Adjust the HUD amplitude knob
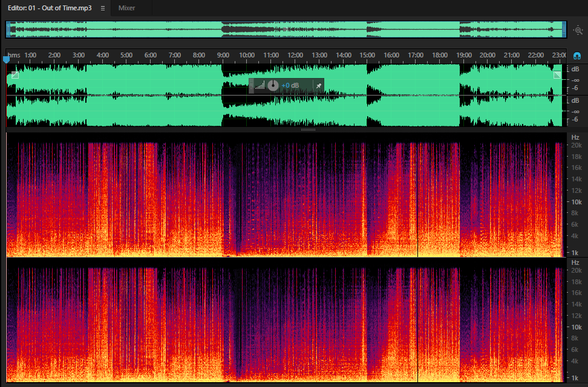The width and height of the screenshot is (588, 387). pyautogui.click(x=273, y=85)
